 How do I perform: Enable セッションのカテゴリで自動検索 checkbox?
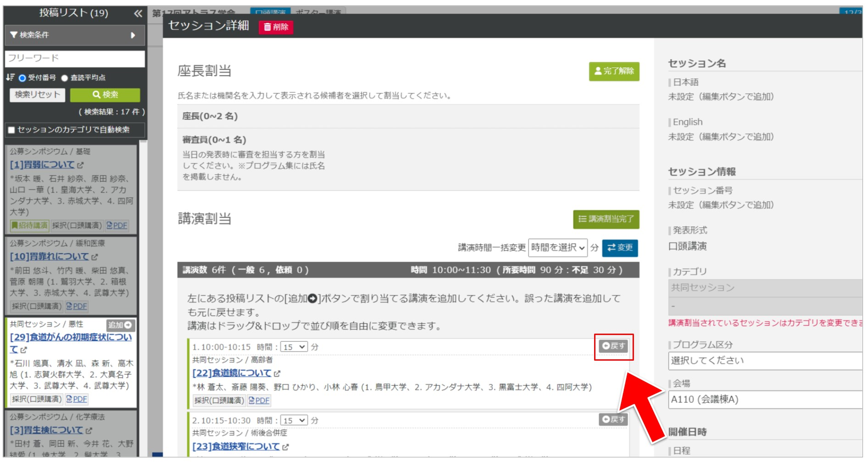coord(11,130)
